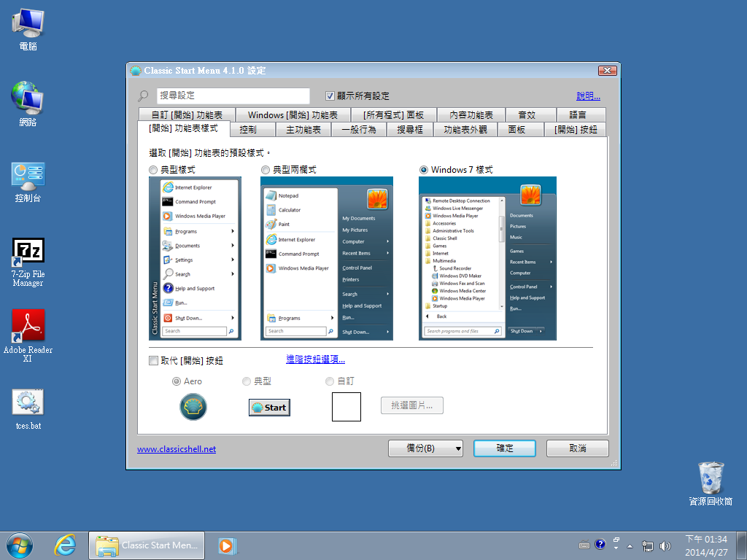The height and width of the screenshot is (560, 747).
Task: Click the network tray icon
Action: pyautogui.click(x=648, y=545)
